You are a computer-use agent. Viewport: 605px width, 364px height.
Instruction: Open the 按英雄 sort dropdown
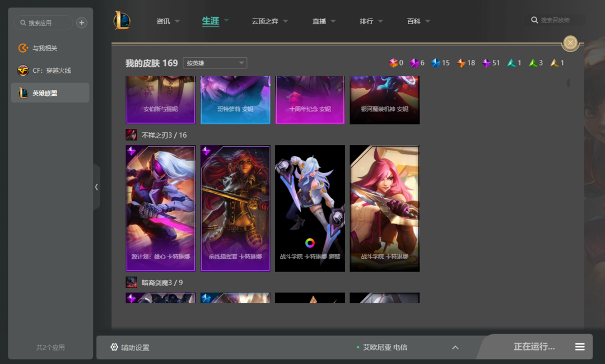215,63
